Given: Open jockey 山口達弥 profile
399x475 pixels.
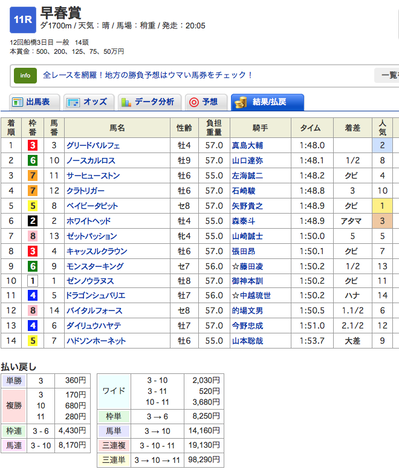Looking at the screenshot, I should pos(247,161).
